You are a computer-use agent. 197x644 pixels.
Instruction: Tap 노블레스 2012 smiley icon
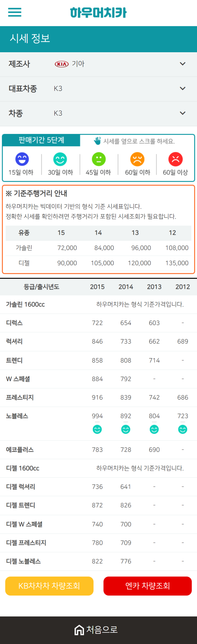point(183,429)
